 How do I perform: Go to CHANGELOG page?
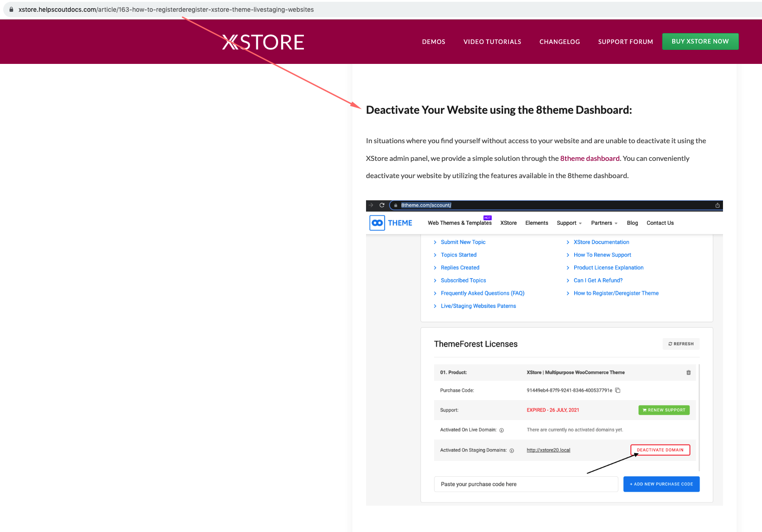(x=560, y=42)
